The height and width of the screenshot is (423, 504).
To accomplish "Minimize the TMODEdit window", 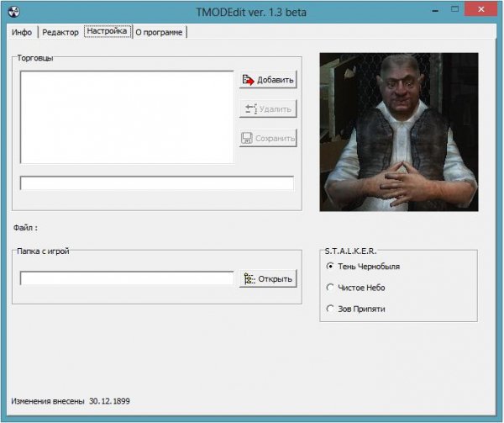I will tap(435, 11).
